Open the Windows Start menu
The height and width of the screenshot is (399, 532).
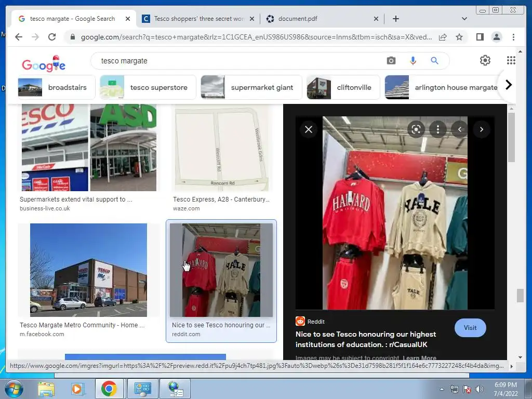(x=13, y=389)
